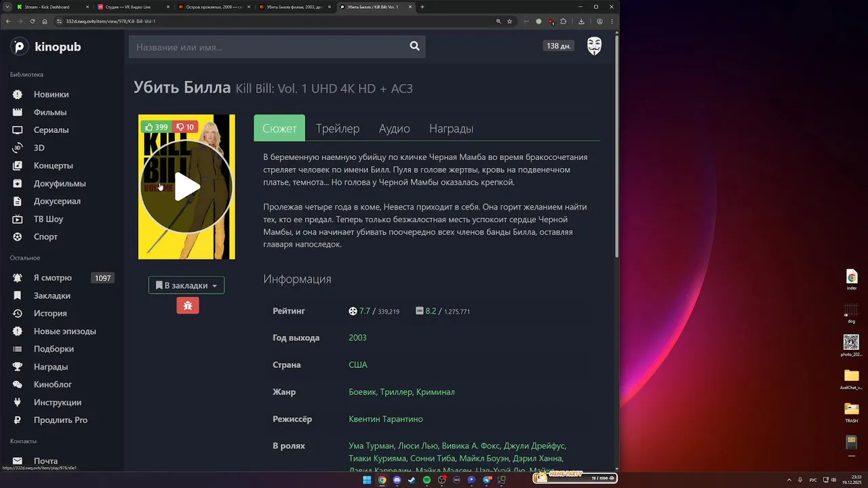The image size is (868, 488).
Task: Switch to the Награды tab
Action: pyautogui.click(x=451, y=128)
